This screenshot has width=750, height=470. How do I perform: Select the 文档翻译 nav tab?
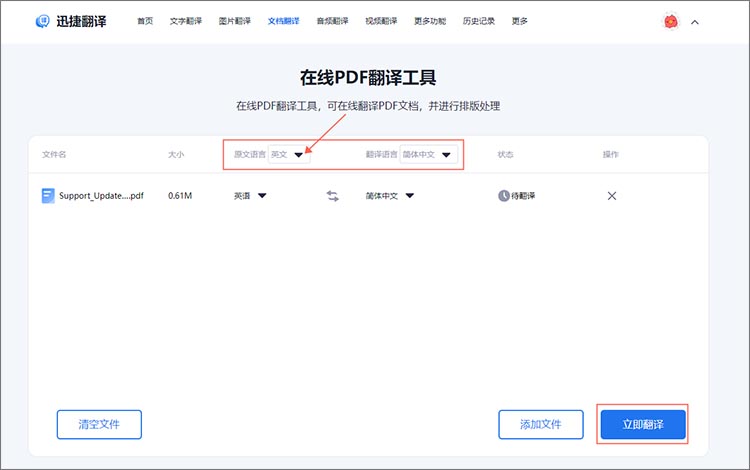point(283,21)
